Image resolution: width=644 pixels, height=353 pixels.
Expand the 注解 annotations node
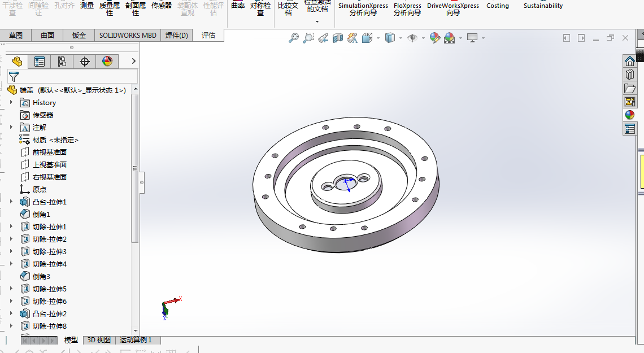[x=11, y=127]
